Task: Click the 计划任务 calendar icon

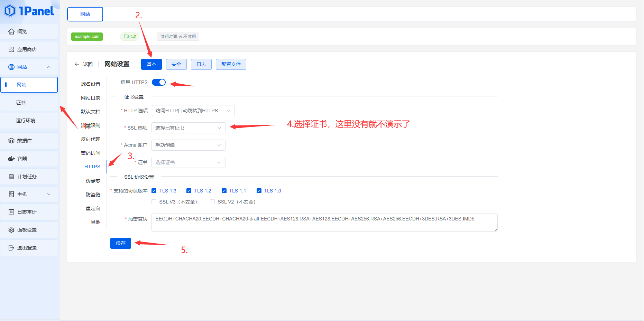Action: pos(11,177)
